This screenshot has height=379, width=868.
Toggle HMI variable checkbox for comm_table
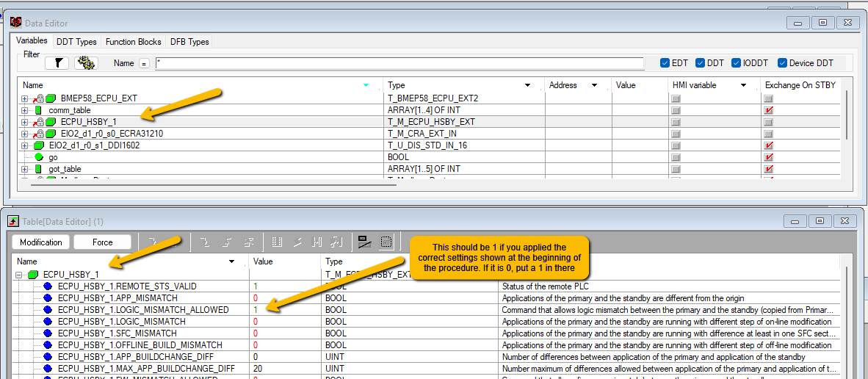click(676, 111)
